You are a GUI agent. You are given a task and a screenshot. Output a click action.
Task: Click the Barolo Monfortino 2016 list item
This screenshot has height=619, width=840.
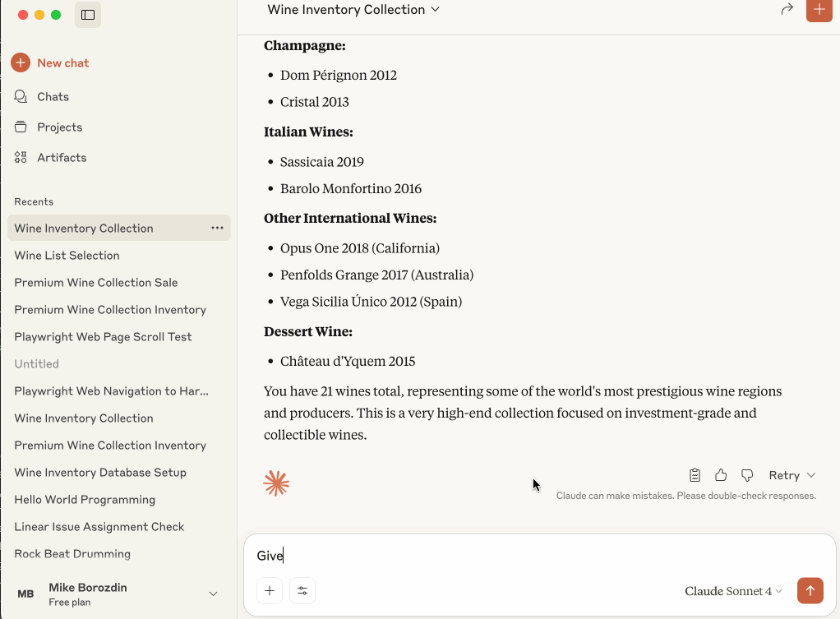351,188
